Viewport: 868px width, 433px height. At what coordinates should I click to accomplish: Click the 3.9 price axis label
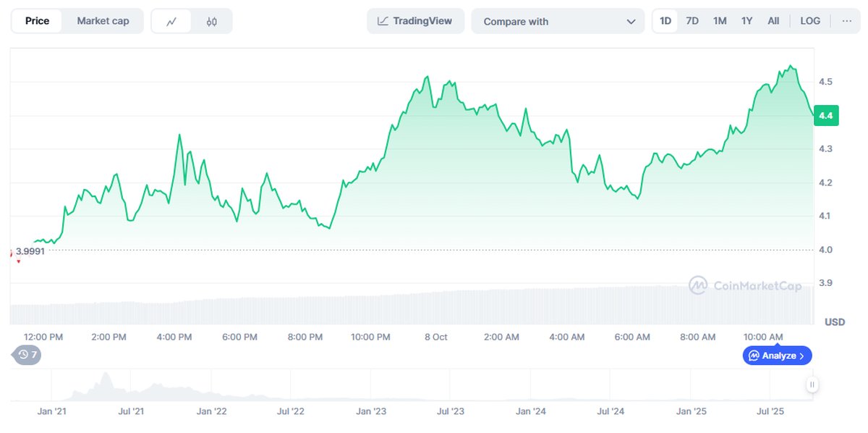(x=825, y=283)
